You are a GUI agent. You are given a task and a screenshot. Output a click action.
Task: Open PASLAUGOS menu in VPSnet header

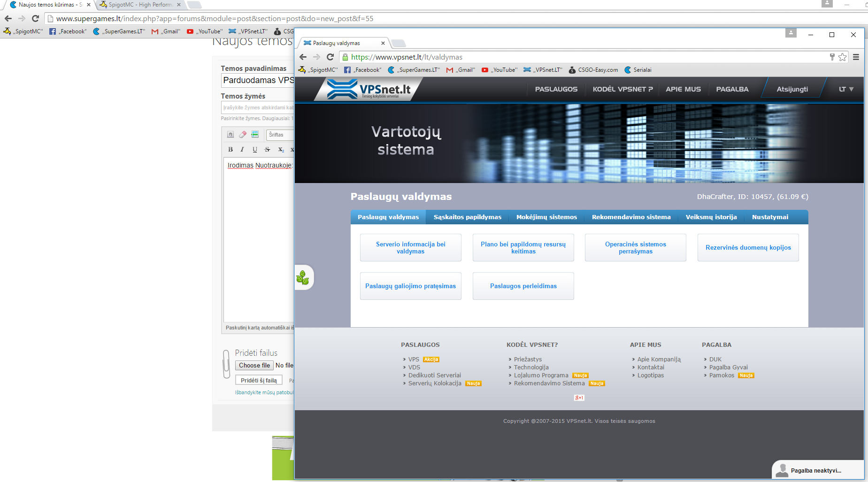point(556,89)
